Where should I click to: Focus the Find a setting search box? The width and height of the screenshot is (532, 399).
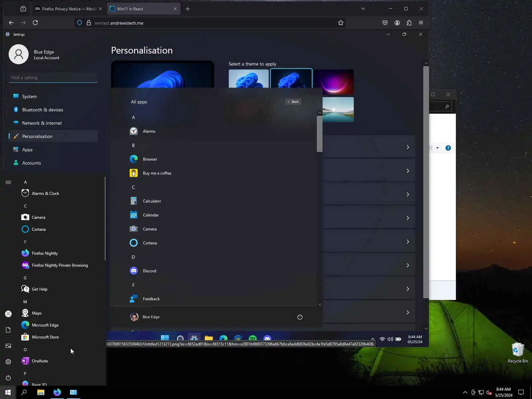[x=53, y=78]
